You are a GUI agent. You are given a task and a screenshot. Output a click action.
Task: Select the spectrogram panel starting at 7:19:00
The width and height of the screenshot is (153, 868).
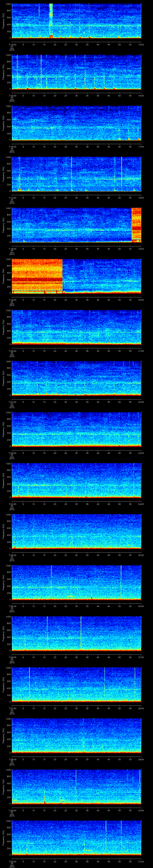(76, 276)
